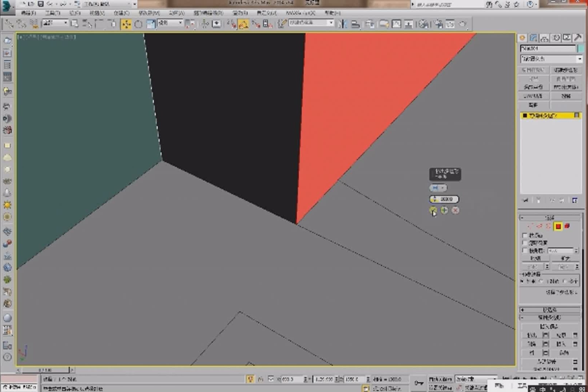Click the Unlink Selection tool
Image resolution: width=588 pixels, height=392 pixels.
(x=21, y=24)
